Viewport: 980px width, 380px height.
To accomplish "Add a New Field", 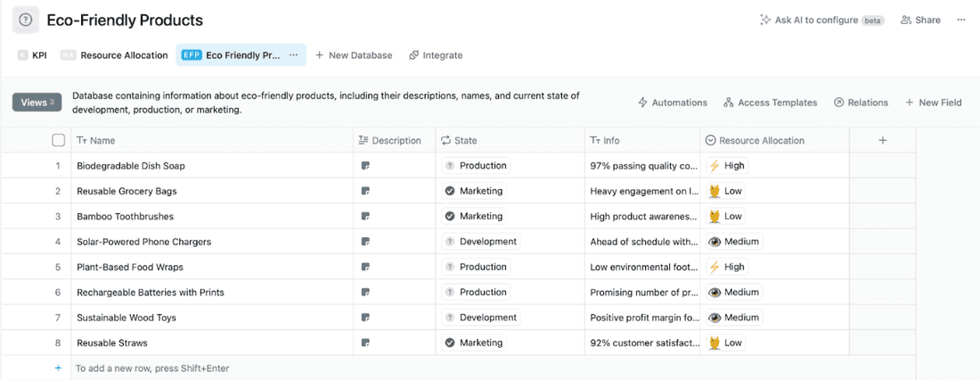I will tap(934, 102).
